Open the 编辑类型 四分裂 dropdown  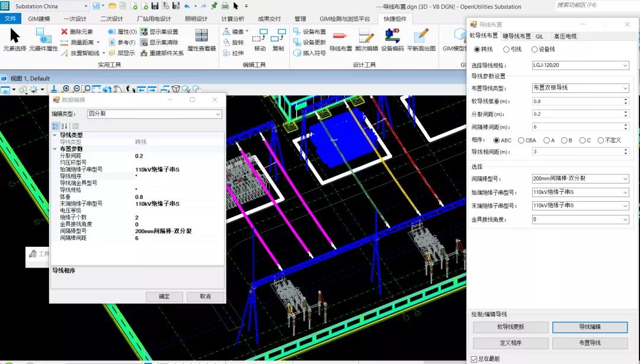(x=155, y=114)
